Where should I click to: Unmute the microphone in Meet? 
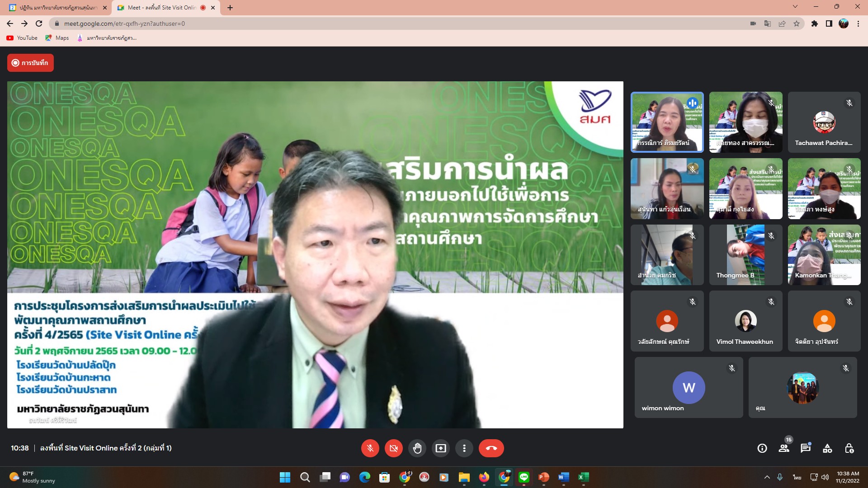370,448
